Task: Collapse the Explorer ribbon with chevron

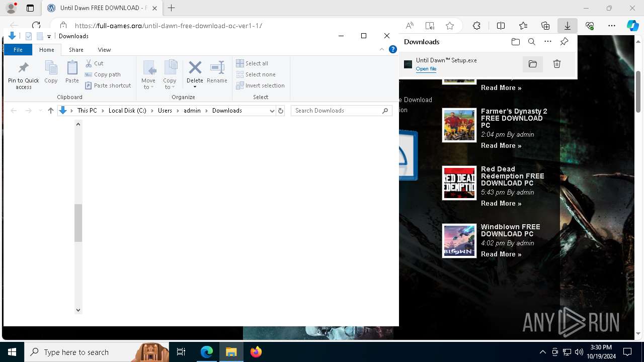Action: tap(382, 50)
